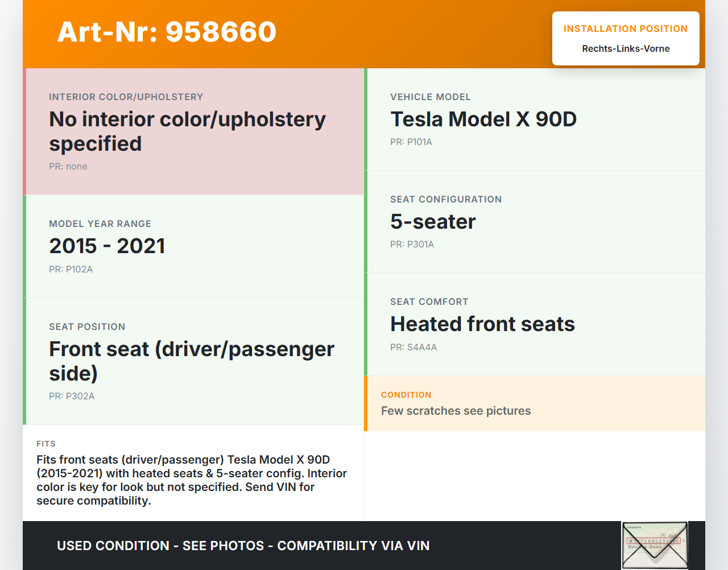Click the 'MODEL YEAR RANGE' label
Image resolution: width=728 pixels, height=570 pixels.
(100, 224)
